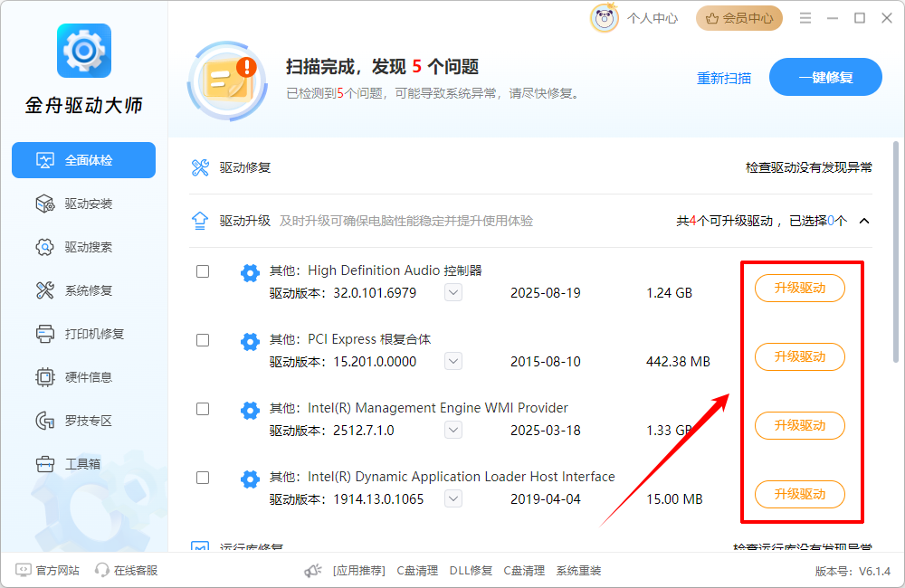Open 在线客服 in footer
The height and width of the screenshot is (588, 905).
point(127,570)
